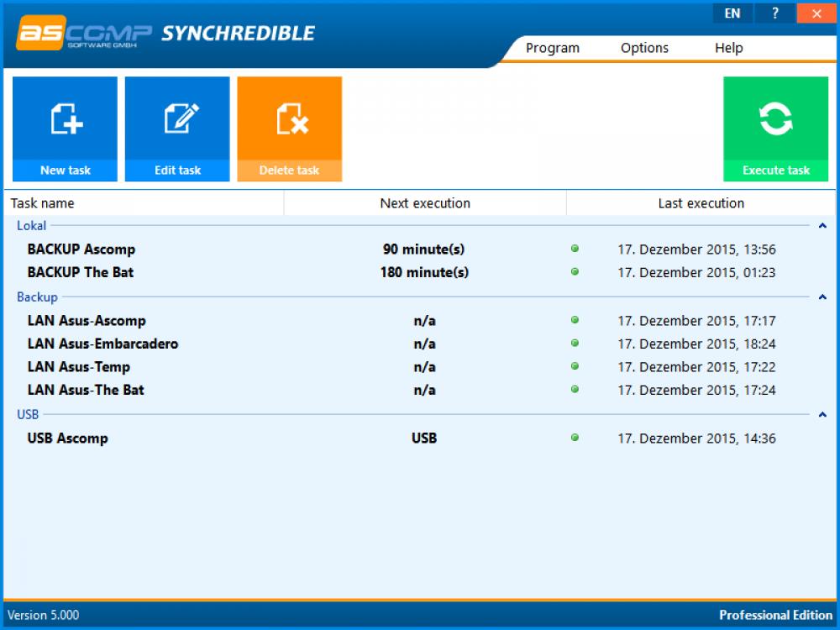
Task: Click the EN language button
Action: [732, 13]
